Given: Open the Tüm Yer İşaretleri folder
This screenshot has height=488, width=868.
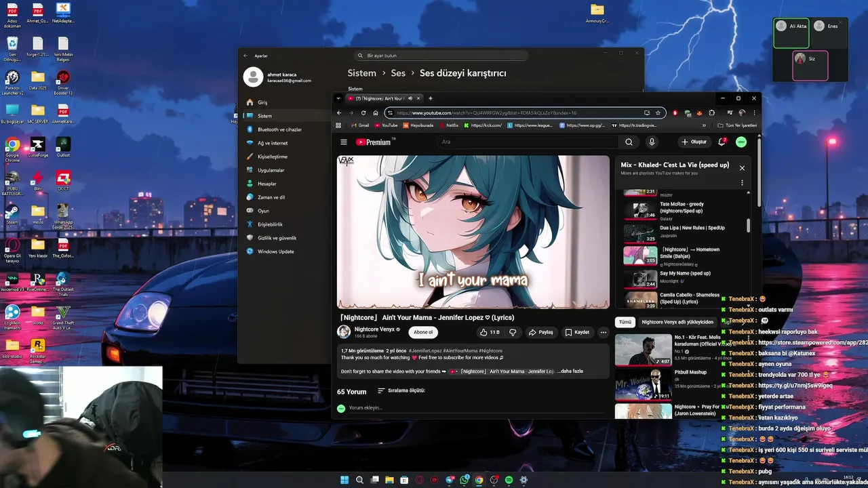Looking at the screenshot, I should pos(736,125).
